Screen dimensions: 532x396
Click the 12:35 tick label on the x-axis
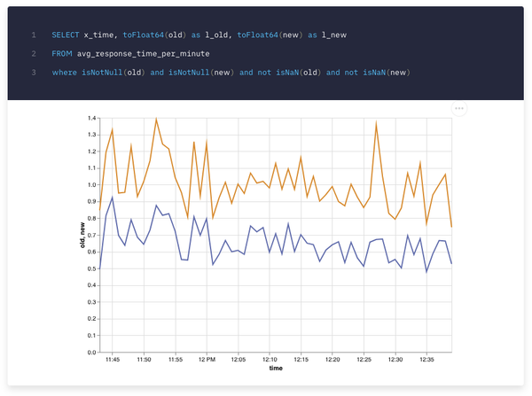[x=427, y=360]
